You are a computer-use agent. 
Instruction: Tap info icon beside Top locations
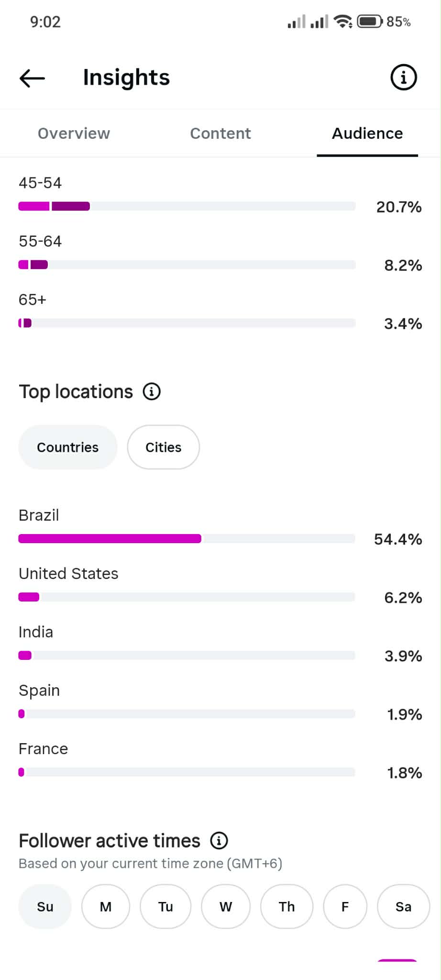coord(152,391)
